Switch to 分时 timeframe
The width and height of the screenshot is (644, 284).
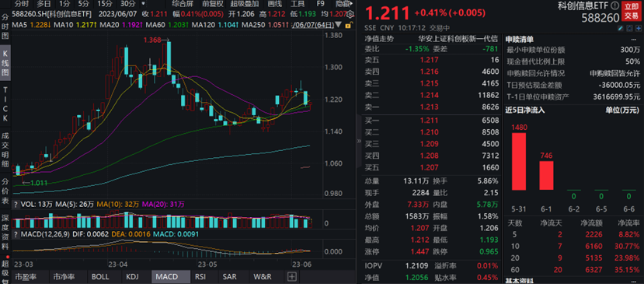point(22,4)
